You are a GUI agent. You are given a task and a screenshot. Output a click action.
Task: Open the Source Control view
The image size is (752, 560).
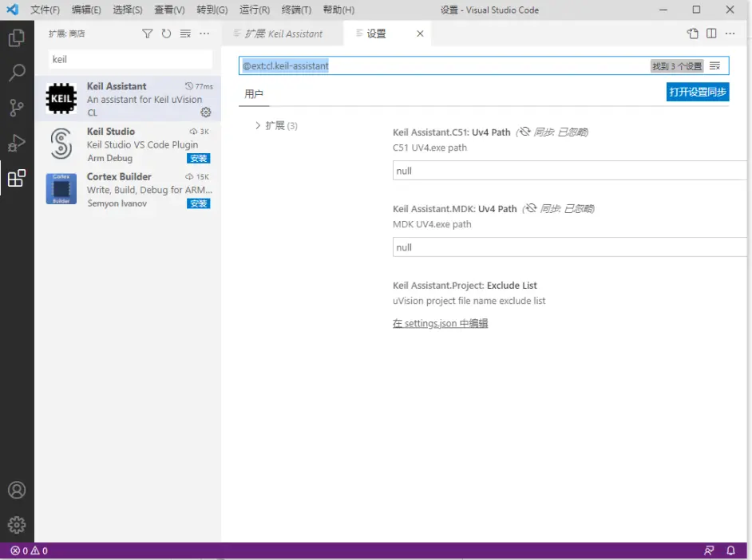pos(17,108)
